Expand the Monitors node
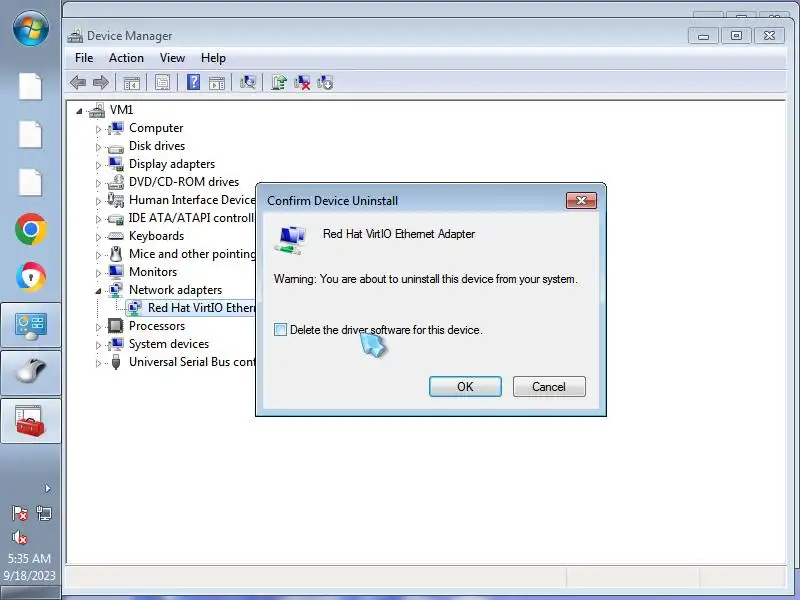Image resolution: width=800 pixels, height=600 pixels. pos(98,273)
